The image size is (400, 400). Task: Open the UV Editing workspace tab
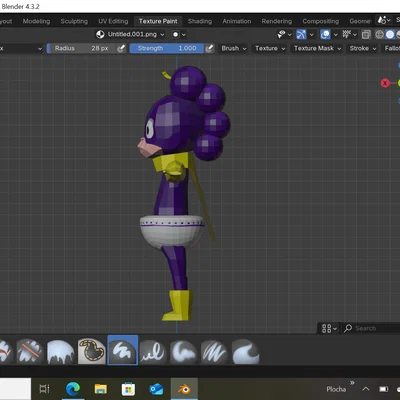(x=113, y=21)
